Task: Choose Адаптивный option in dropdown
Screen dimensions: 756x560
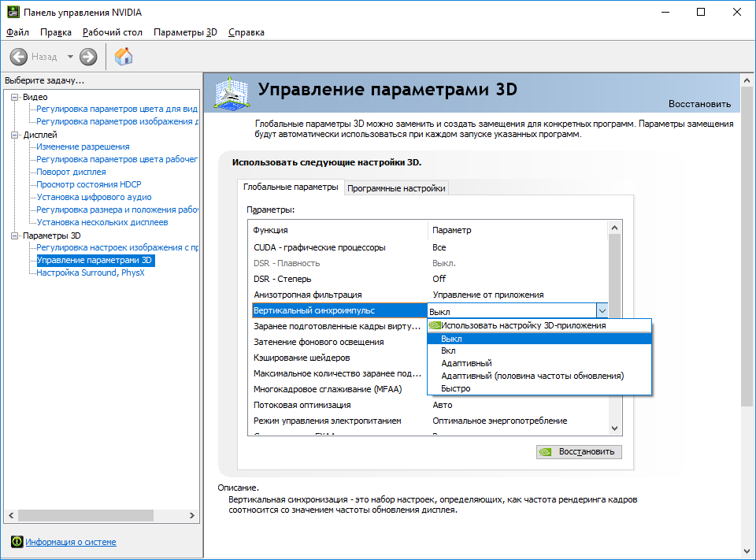Action: coord(539,363)
